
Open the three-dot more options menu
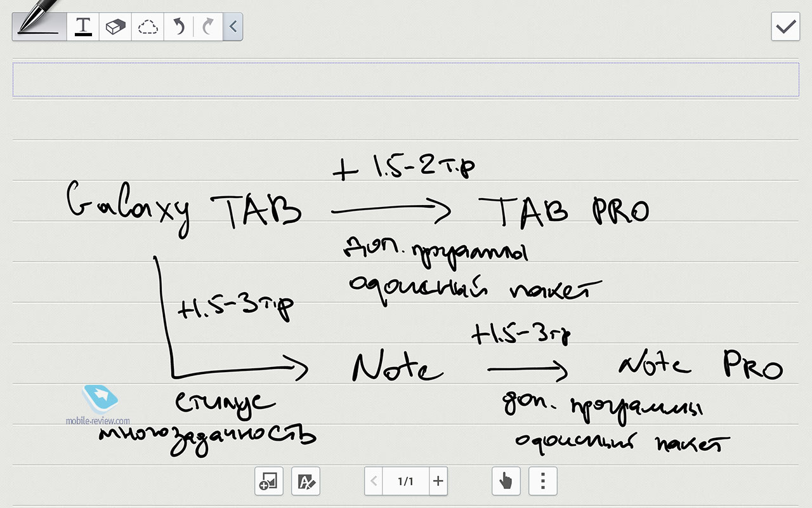(543, 481)
